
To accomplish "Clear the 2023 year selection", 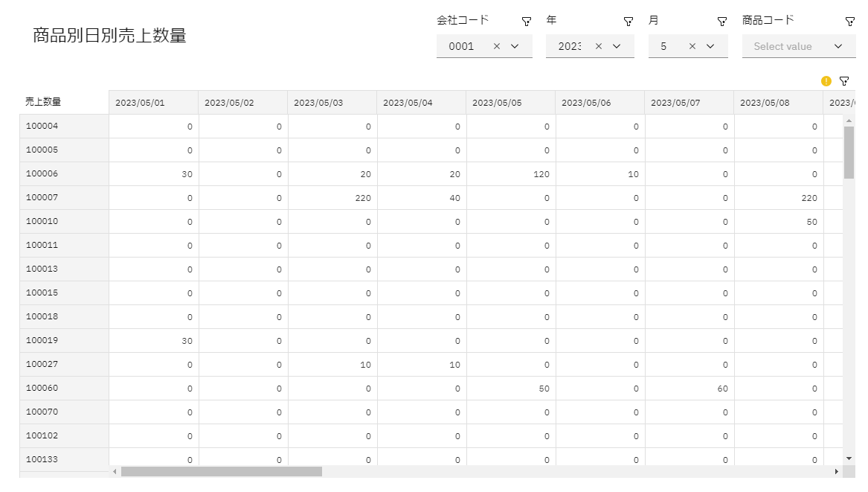I will (x=599, y=46).
